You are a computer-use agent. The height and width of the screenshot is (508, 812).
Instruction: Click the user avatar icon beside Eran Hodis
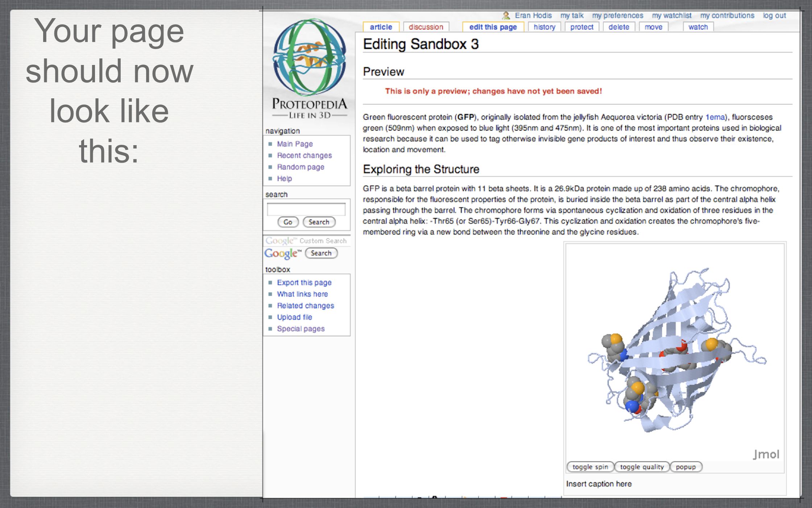click(x=506, y=16)
